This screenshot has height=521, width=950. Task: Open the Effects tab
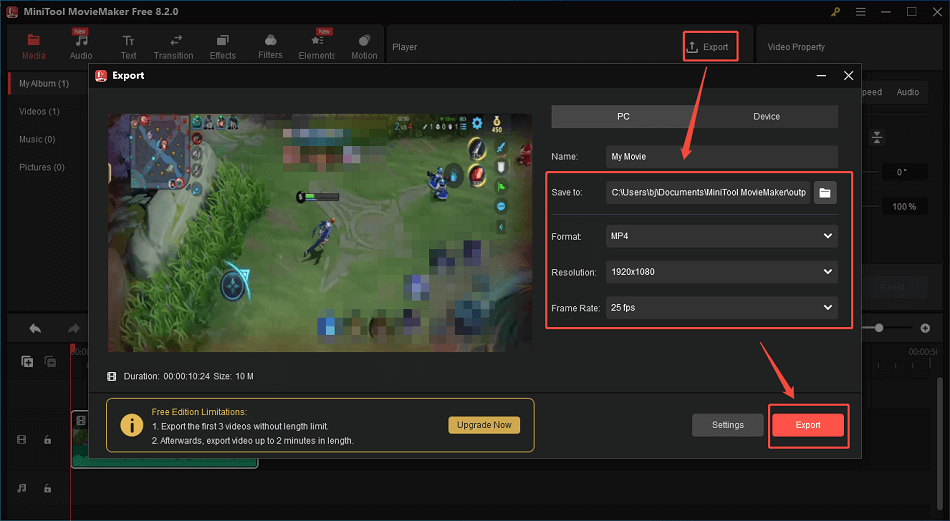(222, 47)
